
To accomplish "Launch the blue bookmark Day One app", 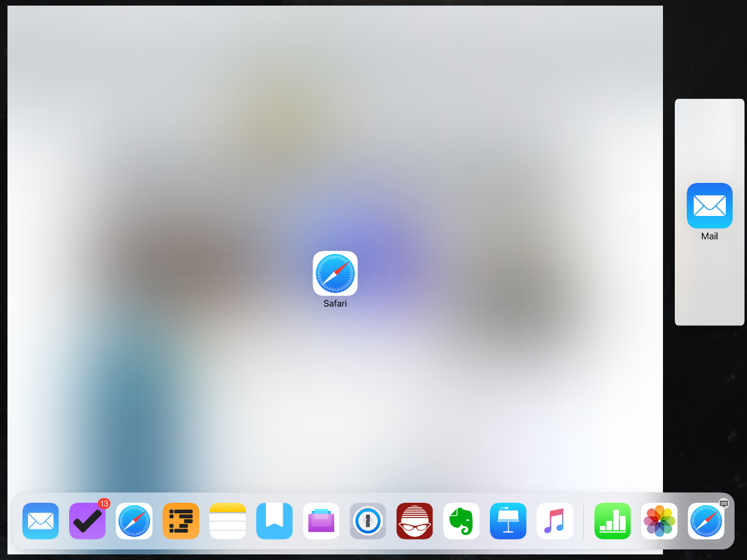I will tap(275, 521).
